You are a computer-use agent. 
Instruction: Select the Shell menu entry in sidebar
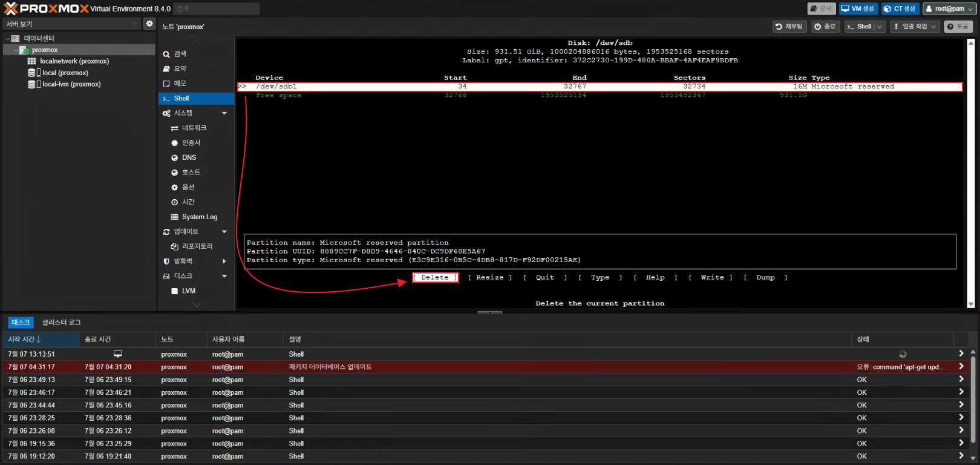pyautogui.click(x=196, y=98)
